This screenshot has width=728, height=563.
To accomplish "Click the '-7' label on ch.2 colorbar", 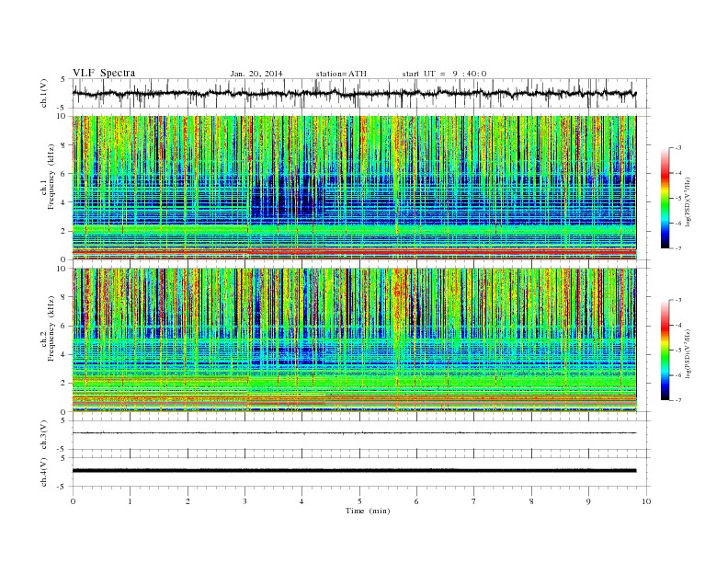I will pos(677,400).
